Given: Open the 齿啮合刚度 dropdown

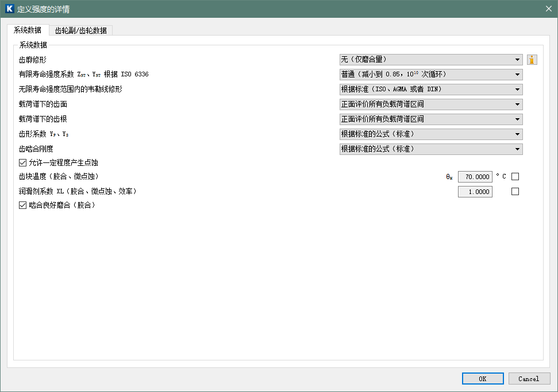Looking at the screenshot, I should tap(431, 149).
